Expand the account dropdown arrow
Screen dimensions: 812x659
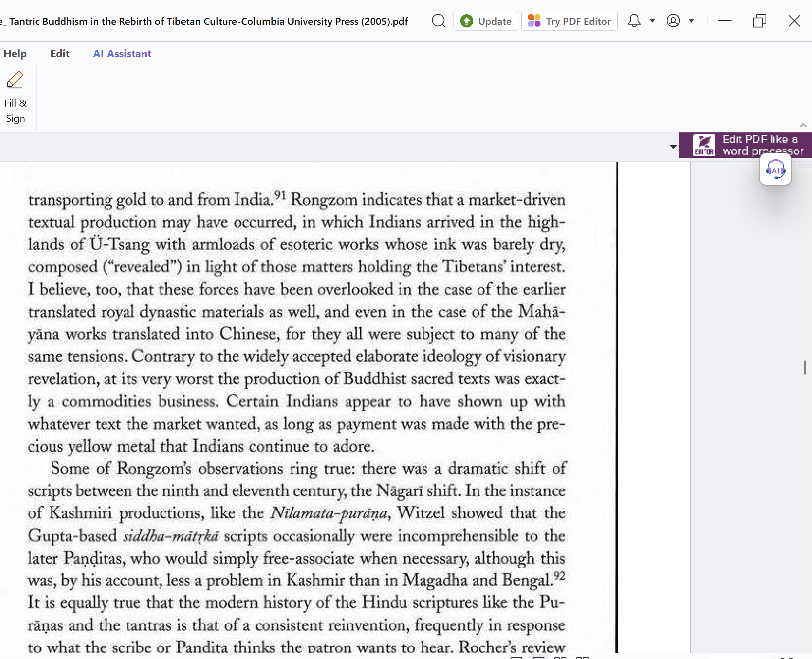click(x=691, y=21)
